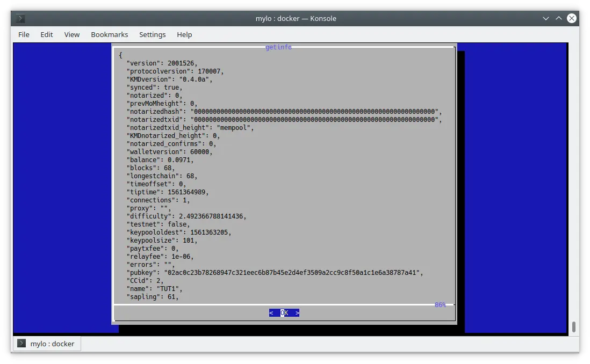
Task: Click the terminal's vertical scrollbar handle
Action: pos(574,326)
